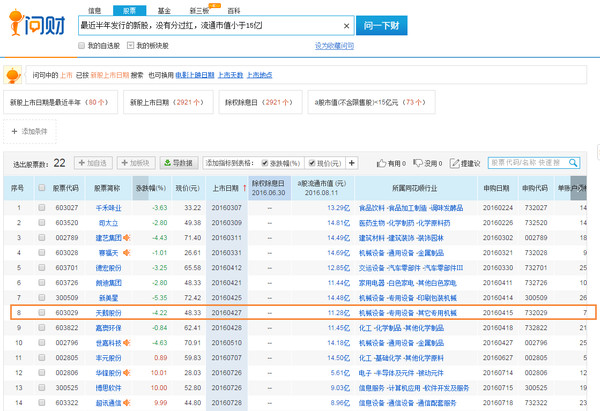Toggle the 现价(元) indicator checkbox
Viewport: 600px width, 411px height.
pyautogui.click(x=312, y=163)
